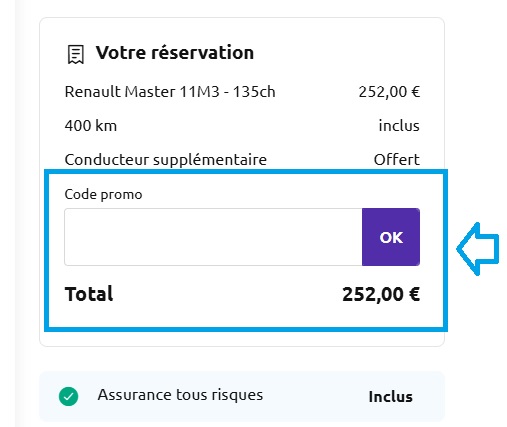Focus the Code promo input field
507x427 pixels.
213,237
